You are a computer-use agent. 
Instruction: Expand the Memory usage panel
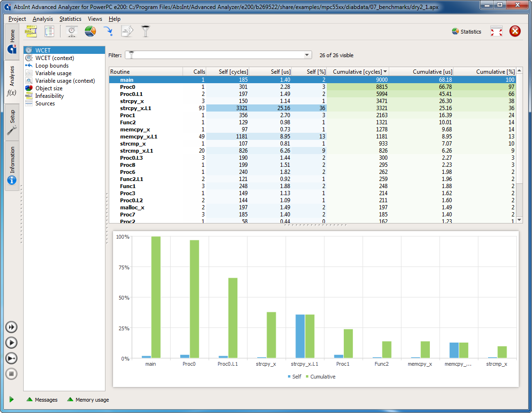pos(88,400)
